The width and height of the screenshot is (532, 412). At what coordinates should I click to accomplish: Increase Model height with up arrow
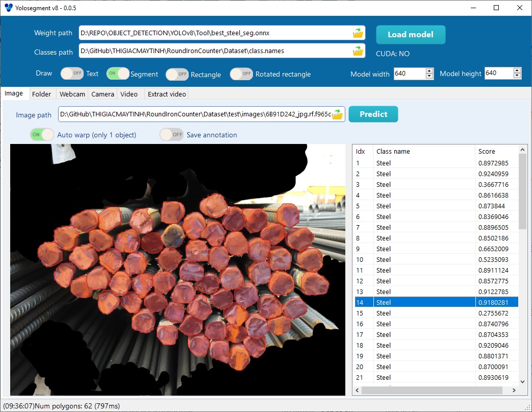point(518,71)
